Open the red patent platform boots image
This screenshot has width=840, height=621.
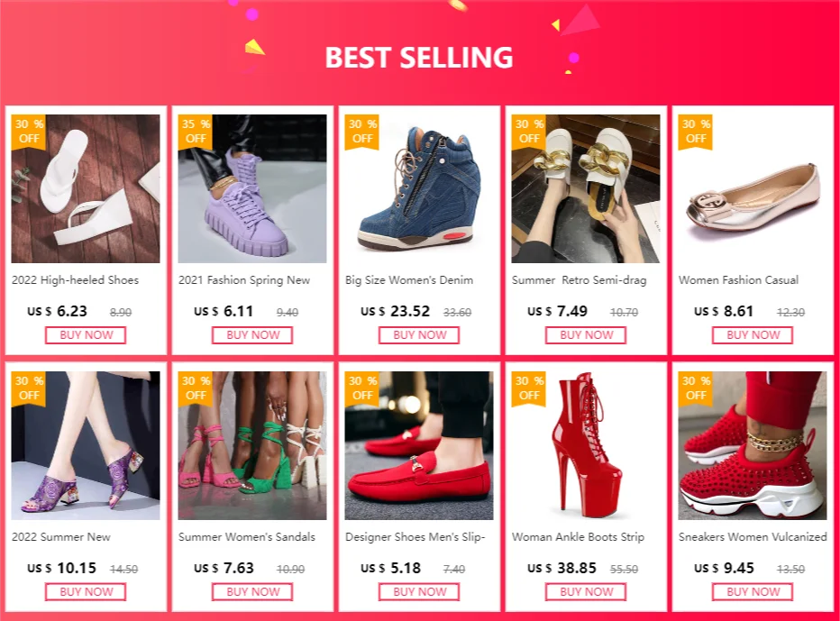[x=586, y=445]
